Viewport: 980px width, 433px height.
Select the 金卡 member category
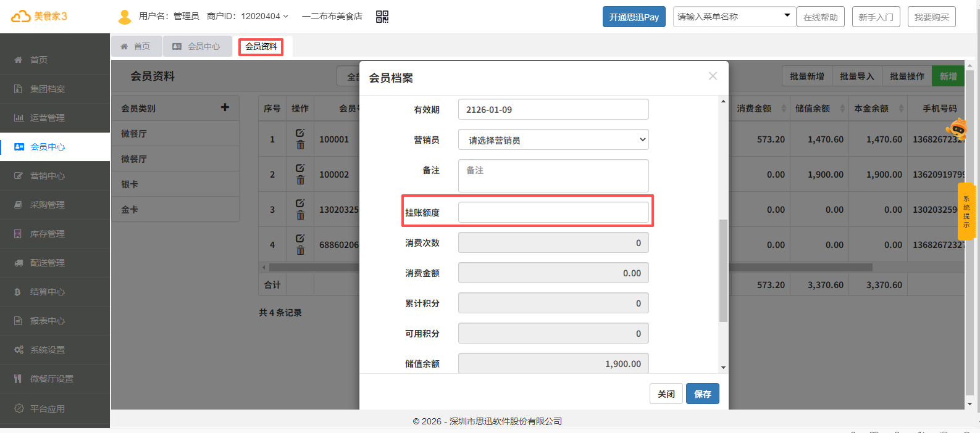130,210
